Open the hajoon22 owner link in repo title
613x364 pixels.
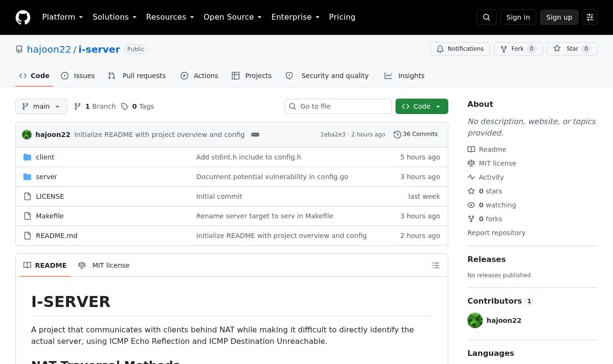49,49
